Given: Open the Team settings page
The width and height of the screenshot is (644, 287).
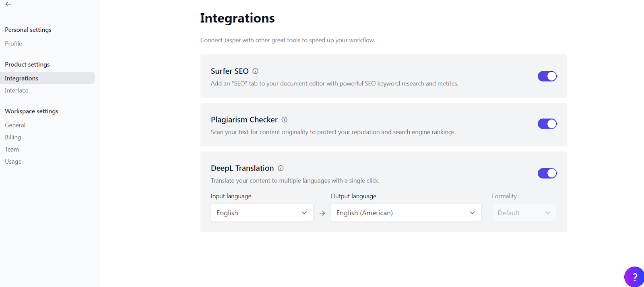Looking at the screenshot, I should 12,149.
